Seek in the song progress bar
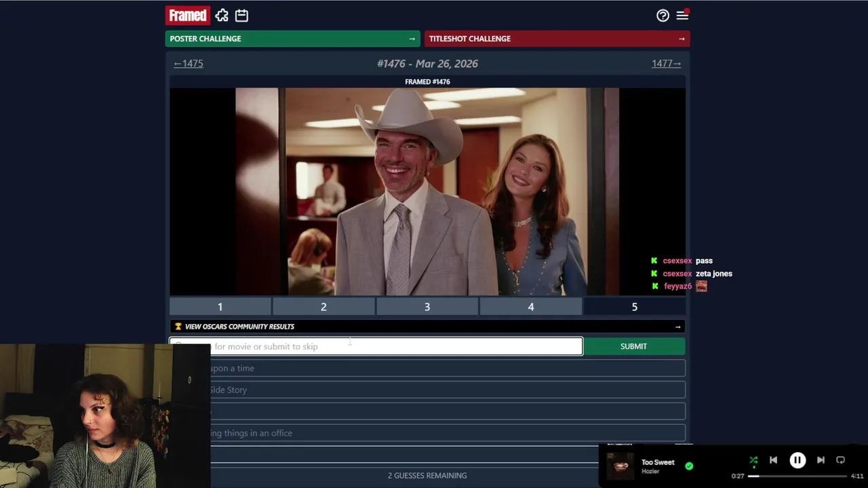Image resolution: width=868 pixels, height=488 pixels. 797,476
